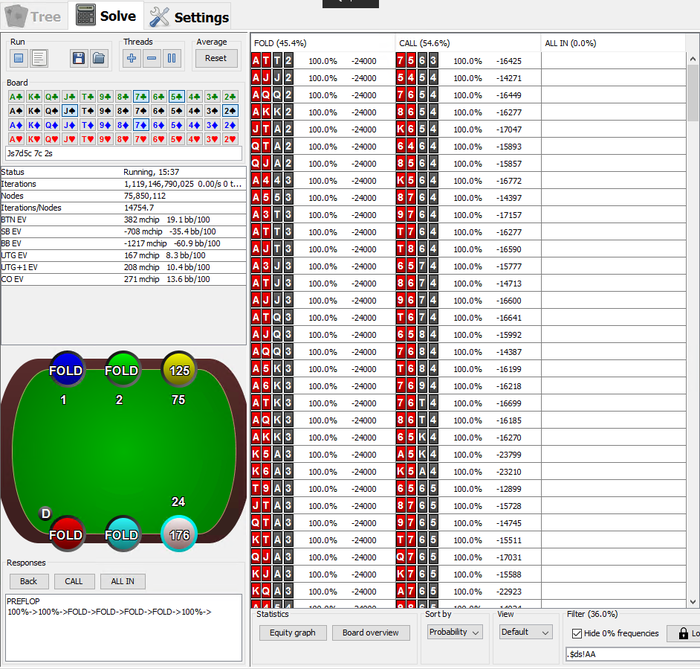The width and height of the screenshot is (700, 669).
Task: Click the open folder icon
Action: (x=99, y=59)
